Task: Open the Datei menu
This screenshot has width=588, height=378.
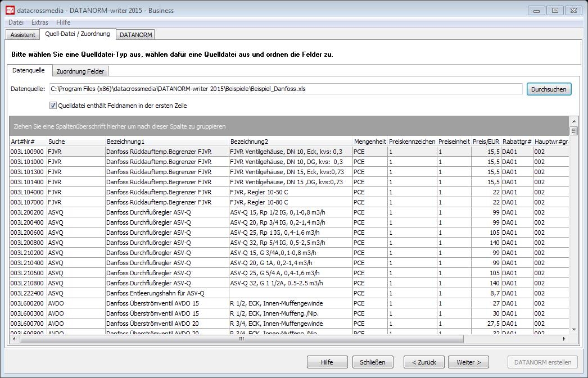Action: (x=16, y=22)
